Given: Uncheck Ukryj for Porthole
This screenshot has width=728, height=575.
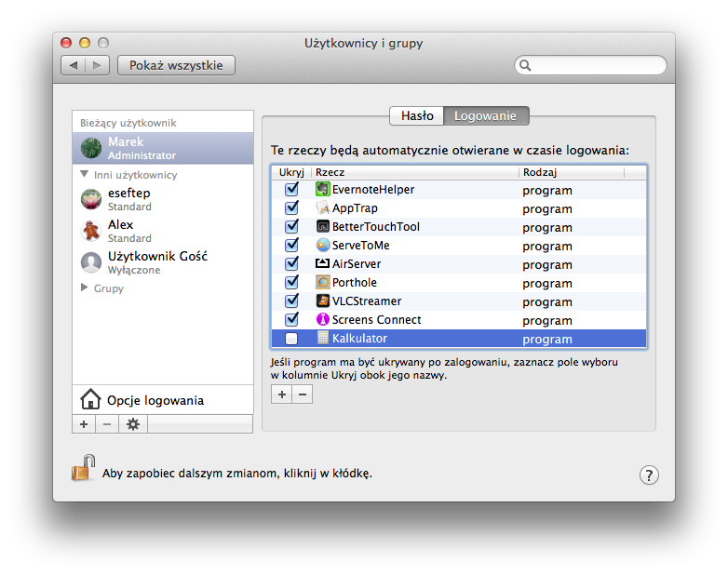Looking at the screenshot, I should point(291,282).
